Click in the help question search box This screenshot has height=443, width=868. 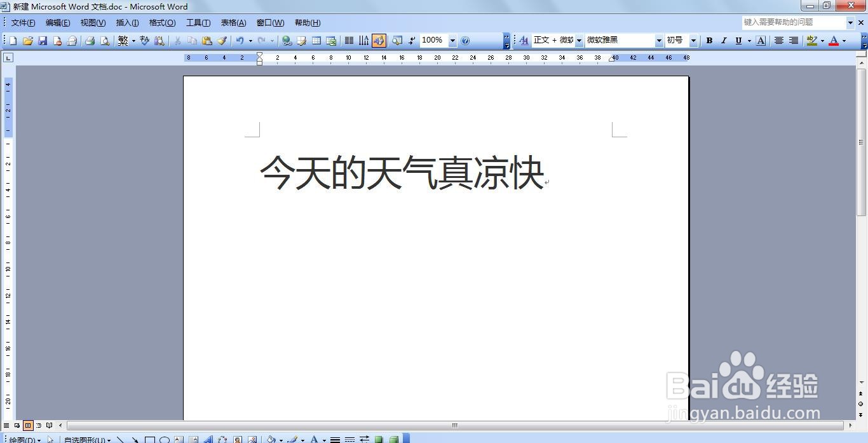[794, 22]
